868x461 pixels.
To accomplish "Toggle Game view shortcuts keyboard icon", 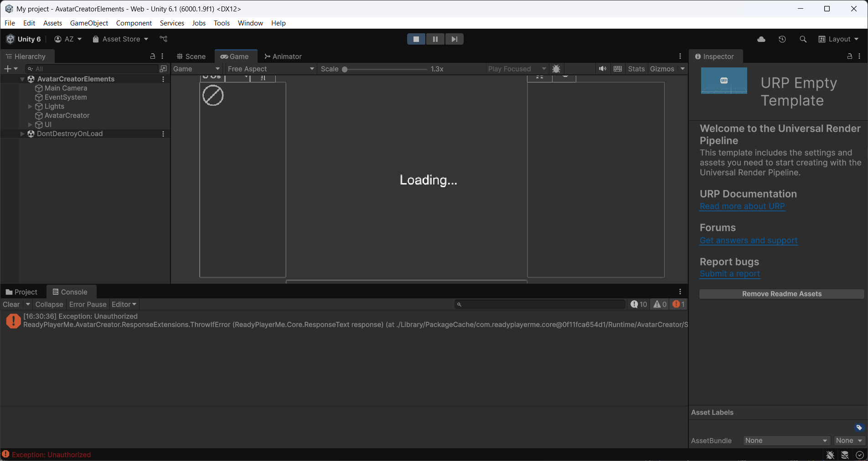I will tap(618, 69).
